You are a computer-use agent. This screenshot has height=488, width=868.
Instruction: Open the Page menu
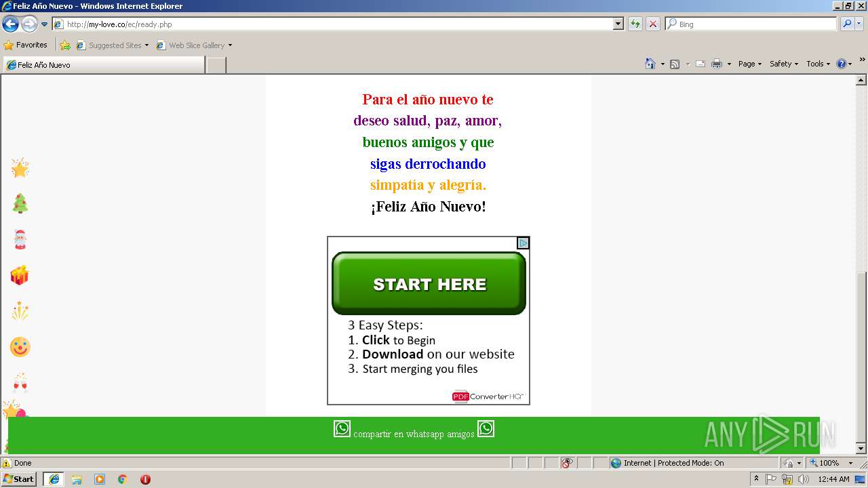point(749,64)
